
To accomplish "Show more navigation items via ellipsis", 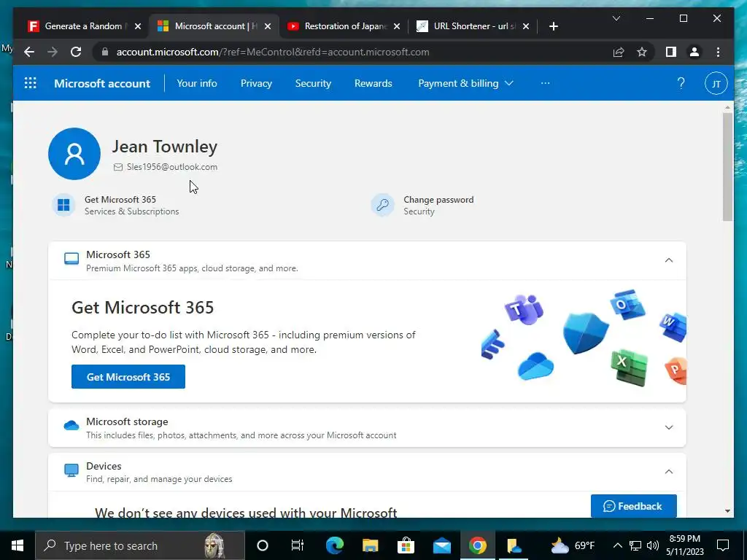I will (x=546, y=83).
